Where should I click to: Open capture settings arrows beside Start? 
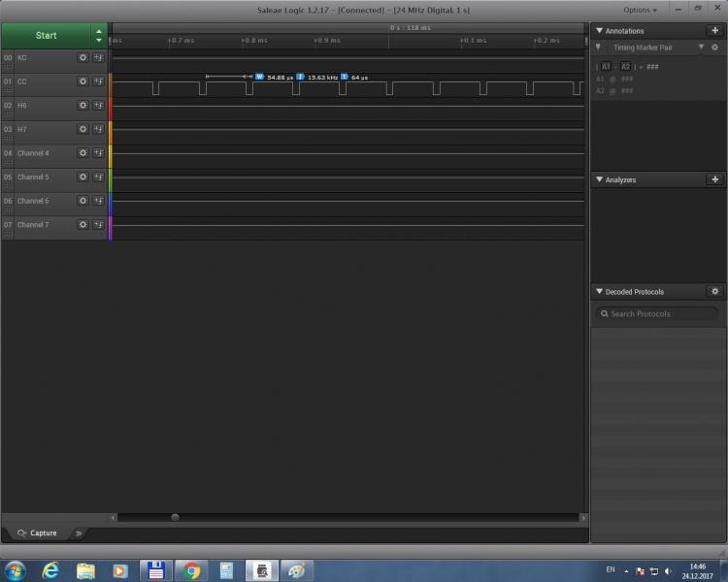coord(98,35)
